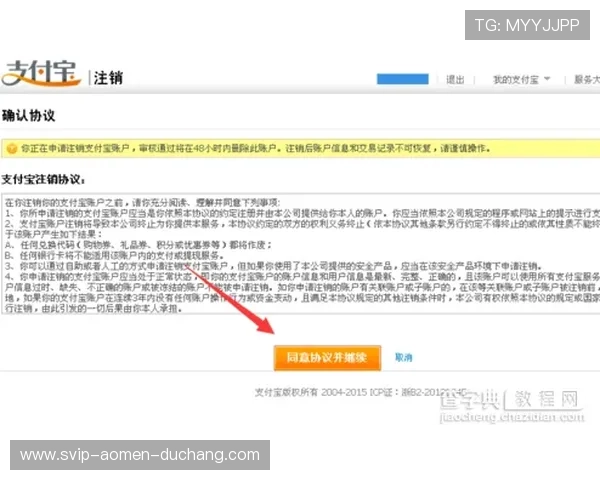This screenshot has width=600, height=480.
Task: Click the www.svip-aomen-duchang.com overlay banner
Action: pos(140,455)
